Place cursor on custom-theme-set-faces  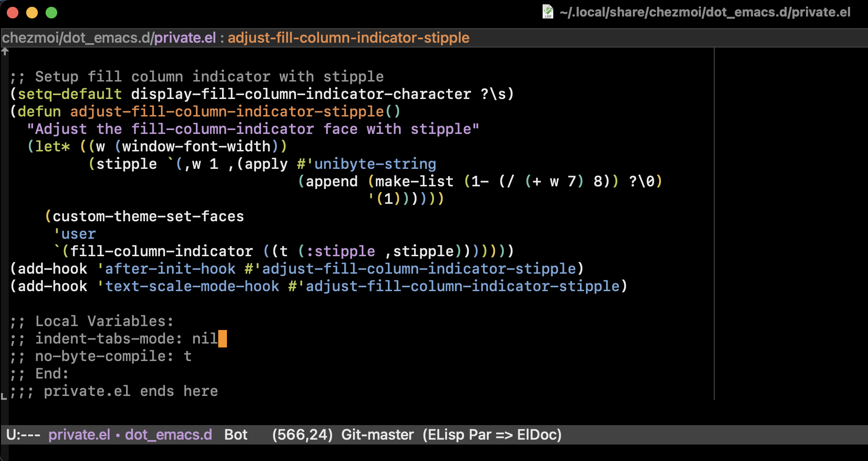[x=148, y=216]
